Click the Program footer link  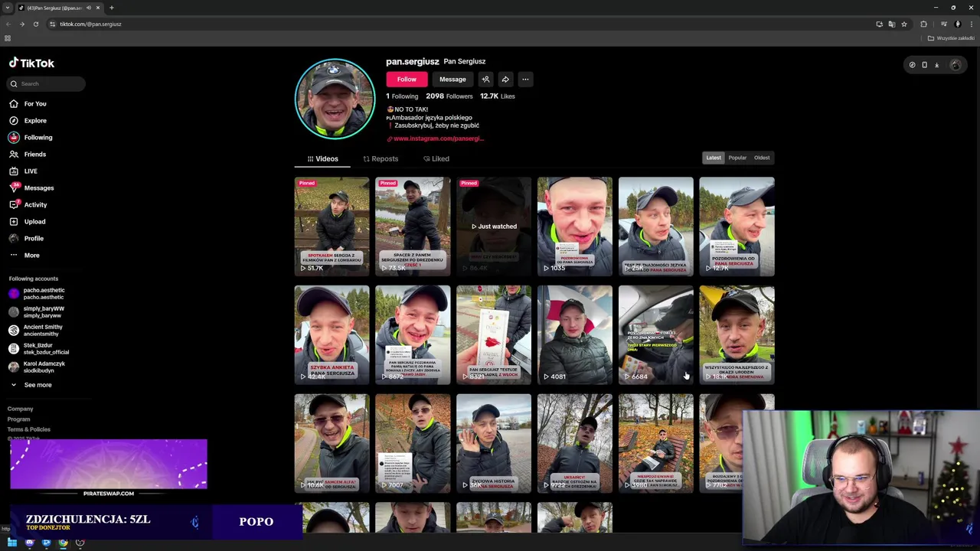pos(18,419)
